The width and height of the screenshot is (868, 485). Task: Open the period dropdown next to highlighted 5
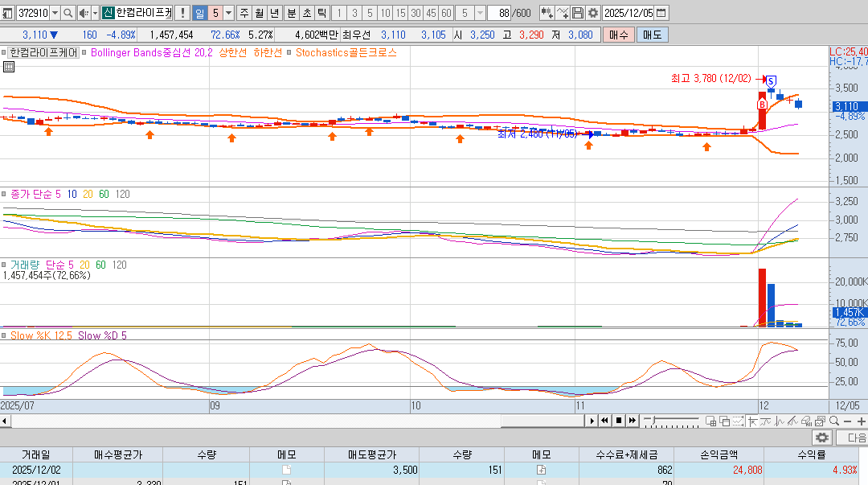[x=228, y=13]
